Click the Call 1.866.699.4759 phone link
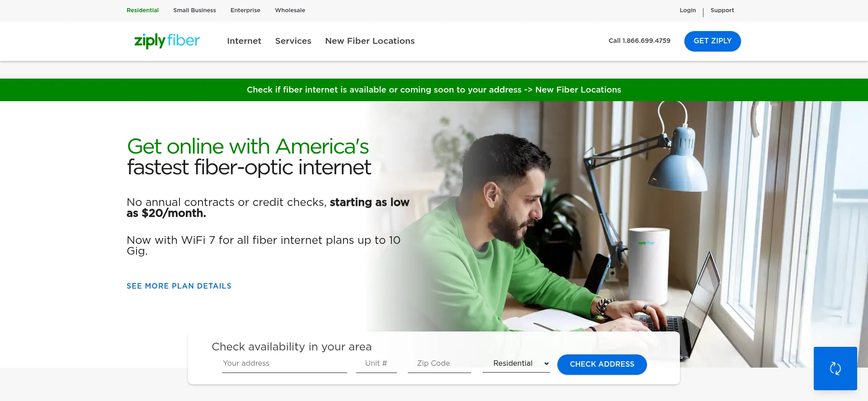The image size is (868, 401). click(x=639, y=41)
